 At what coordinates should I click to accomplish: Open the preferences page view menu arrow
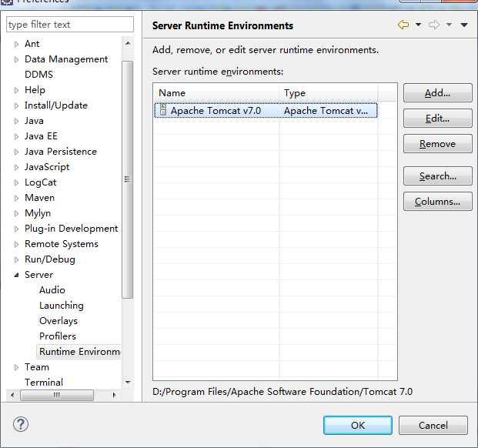click(464, 25)
